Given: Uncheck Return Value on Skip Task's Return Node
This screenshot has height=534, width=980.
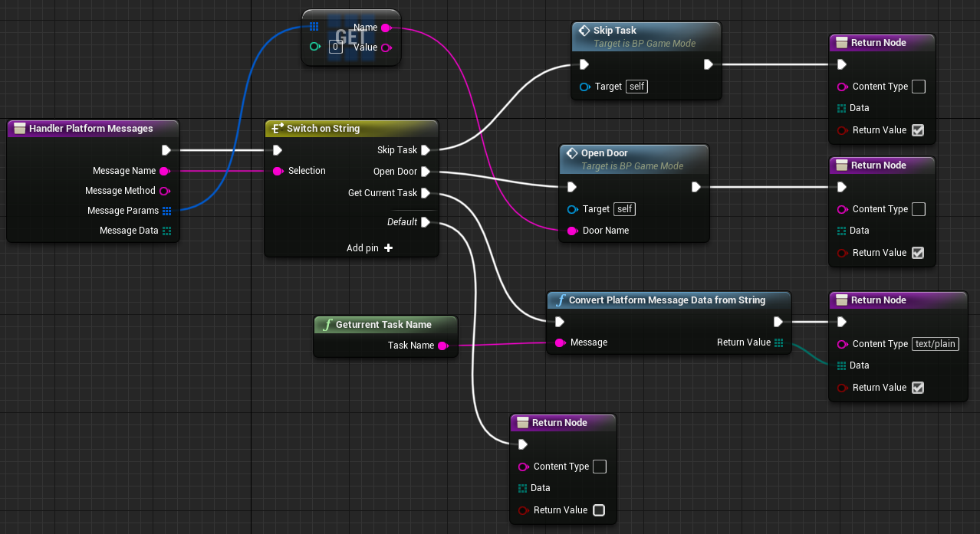Looking at the screenshot, I should click(918, 130).
